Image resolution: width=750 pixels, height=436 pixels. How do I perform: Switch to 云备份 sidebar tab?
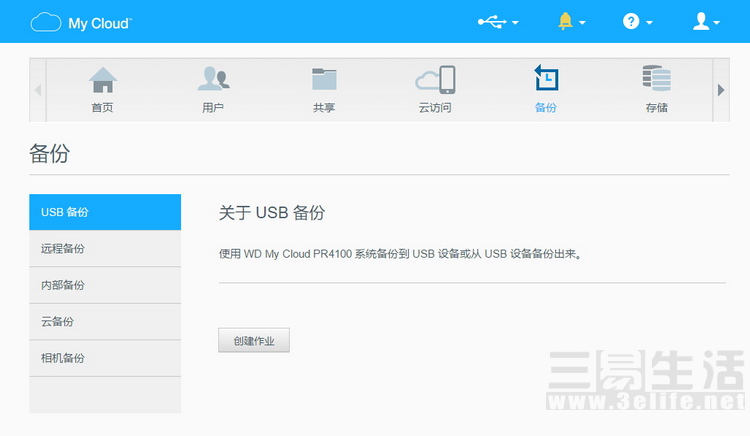(x=105, y=322)
